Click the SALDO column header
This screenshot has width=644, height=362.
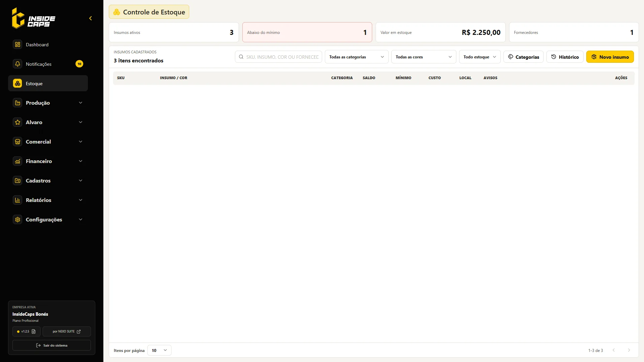[x=369, y=78]
